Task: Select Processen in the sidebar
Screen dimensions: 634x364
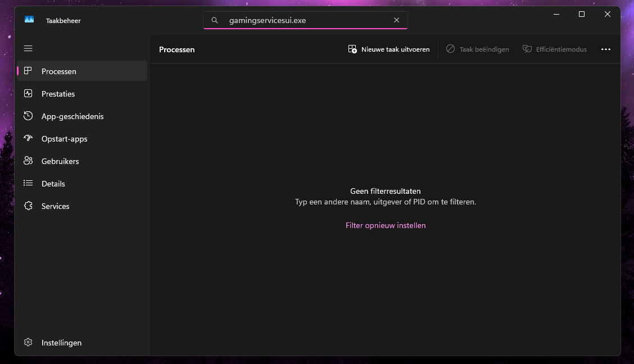Action: click(x=82, y=71)
